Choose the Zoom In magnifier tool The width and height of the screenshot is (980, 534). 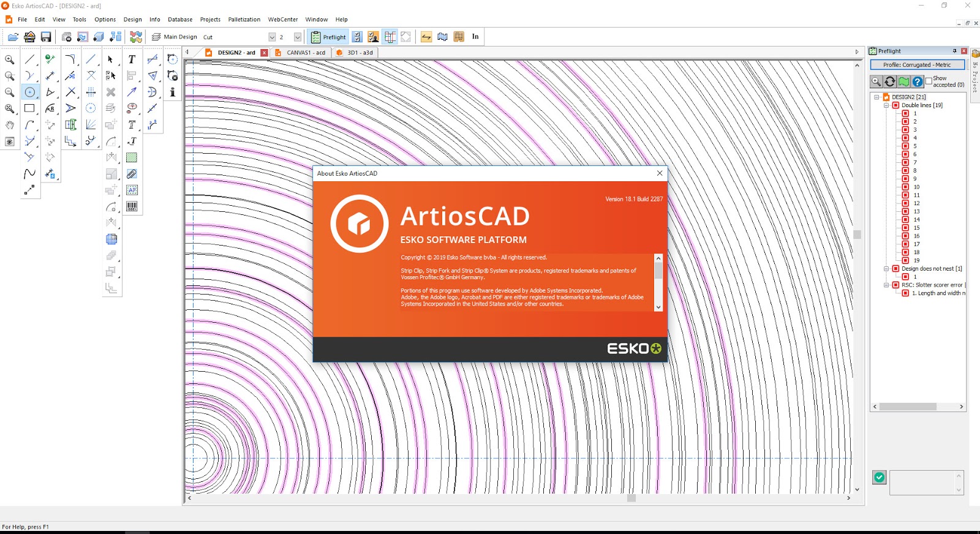coord(10,59)
